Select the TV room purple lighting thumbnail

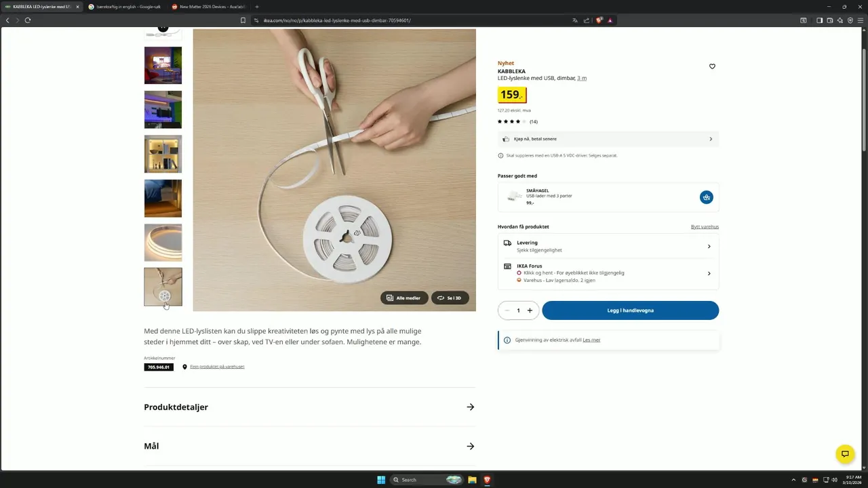pos(163,65)
